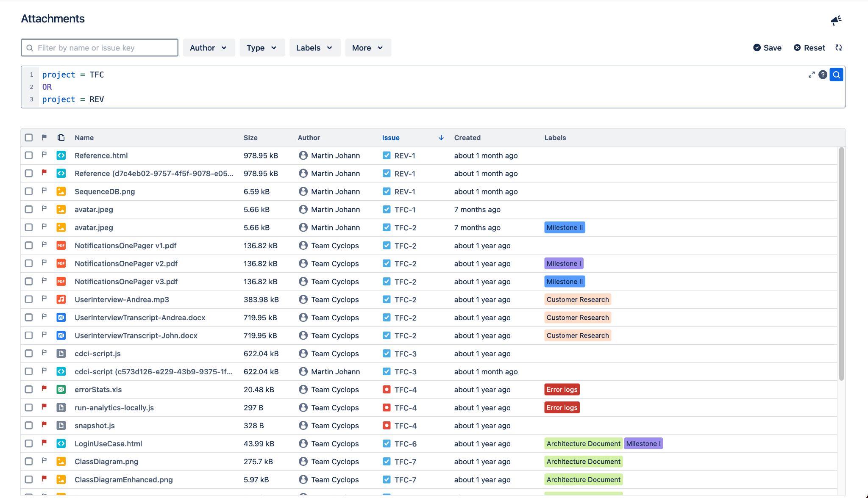Sort attachments by the Created column
Screen dimensions: 868x498
pyautogui.click(x=467, y=138)
